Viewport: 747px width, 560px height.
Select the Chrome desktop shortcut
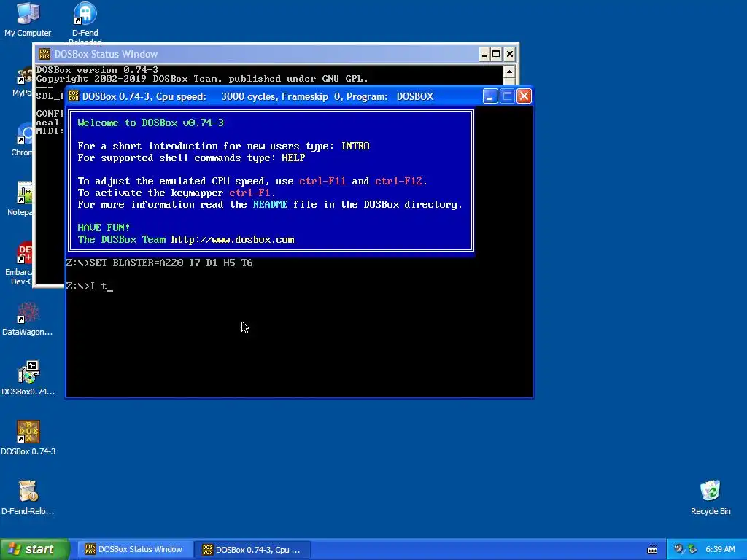[23, 139]
